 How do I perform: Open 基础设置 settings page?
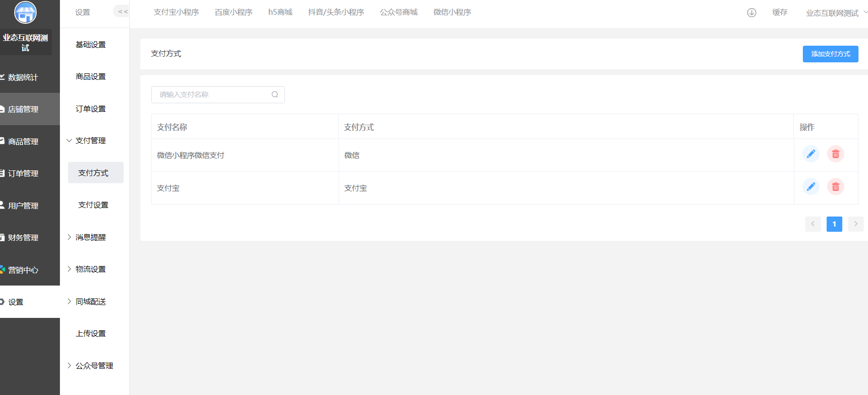point(90,44)
